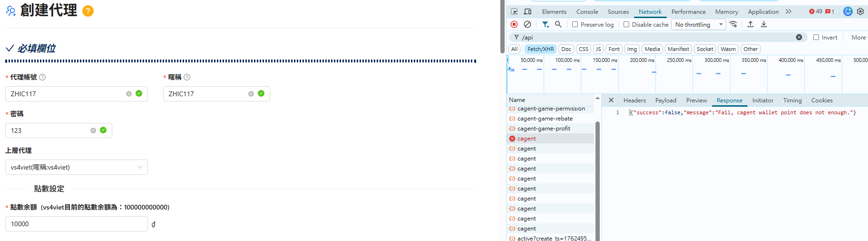Open the network search magnifier
Screen dimensions: 868x241
[558, 24]
